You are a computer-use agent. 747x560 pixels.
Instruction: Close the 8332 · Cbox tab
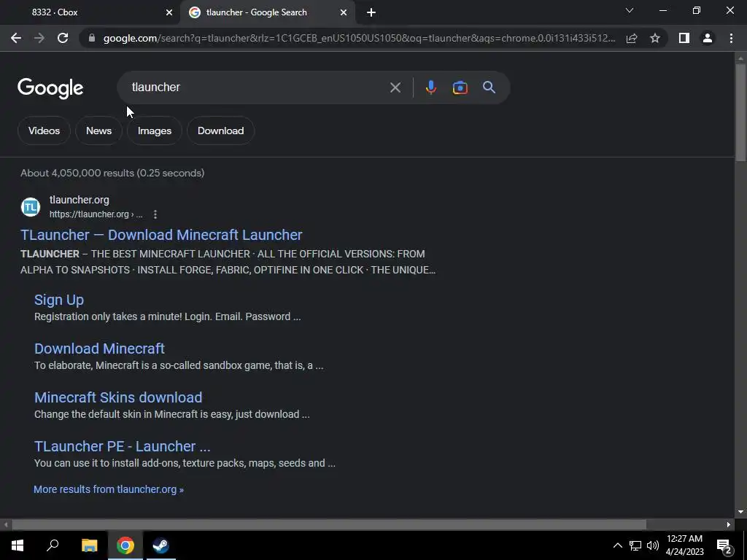(169, 12)
